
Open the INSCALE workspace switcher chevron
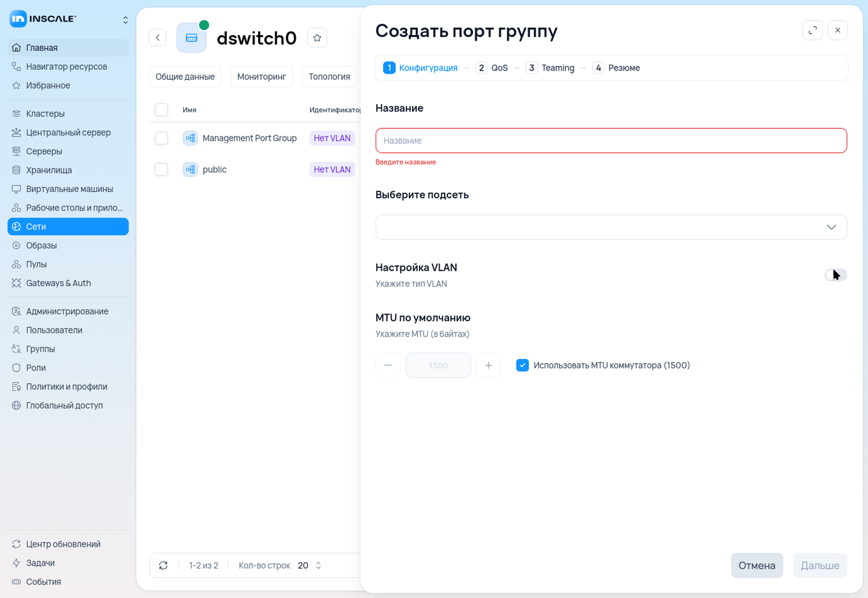coord(126,20)
